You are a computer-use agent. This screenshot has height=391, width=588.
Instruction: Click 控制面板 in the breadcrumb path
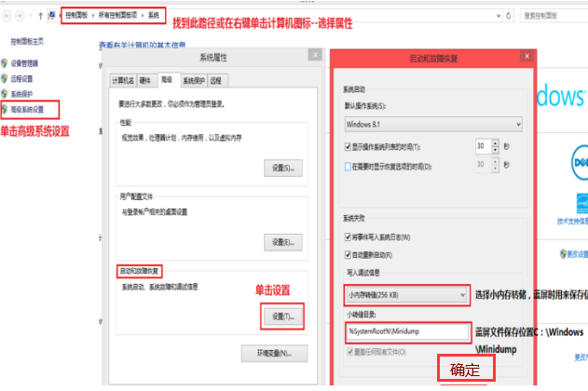point(76,15)
